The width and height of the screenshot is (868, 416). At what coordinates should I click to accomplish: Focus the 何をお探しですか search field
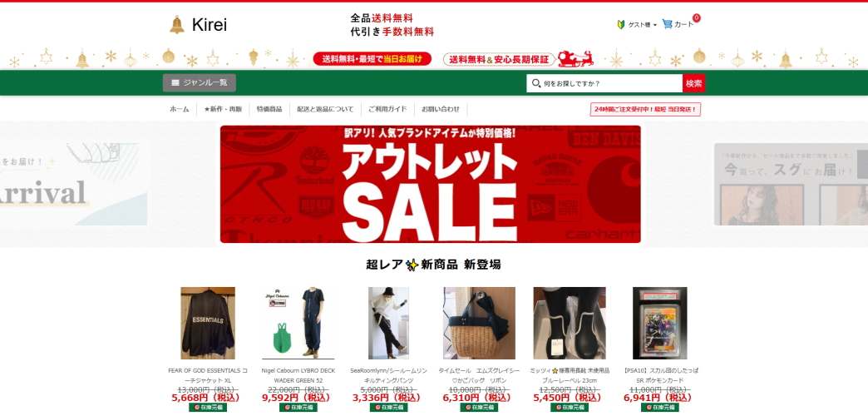pos(604,84)
